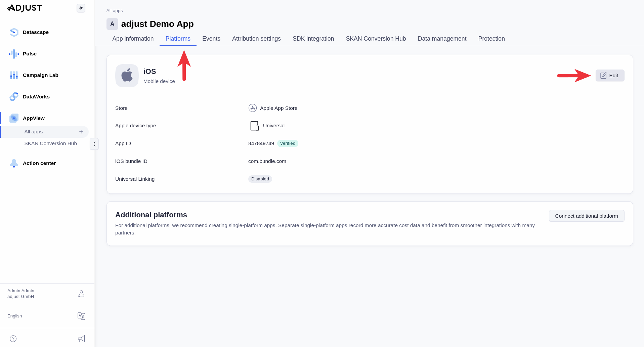Screen dimensions: 644x347
Task: Select AppView in the sidebar
Action: 34,118
